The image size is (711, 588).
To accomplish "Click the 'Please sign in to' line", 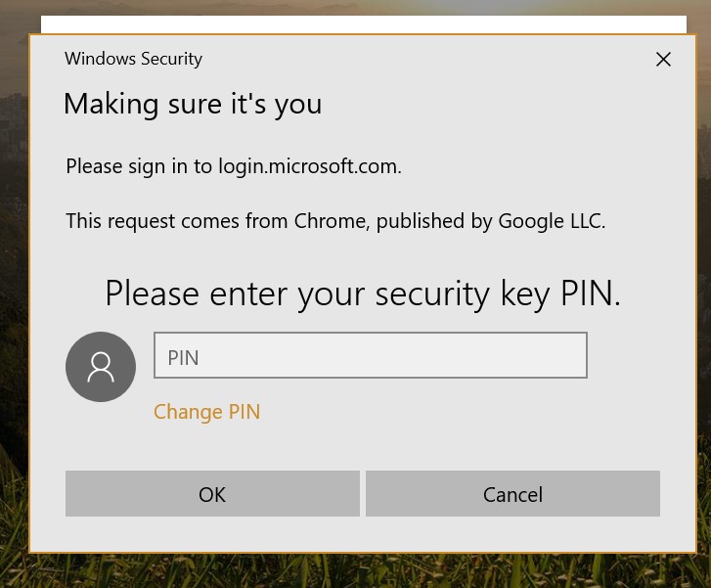I will [234, 166].
